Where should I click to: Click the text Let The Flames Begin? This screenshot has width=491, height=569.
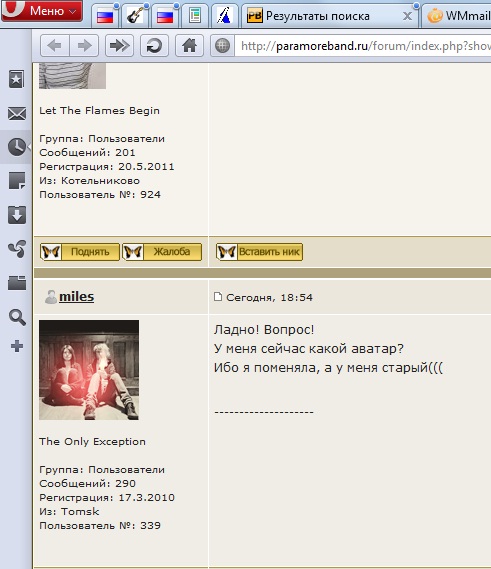tap(99, 111)
